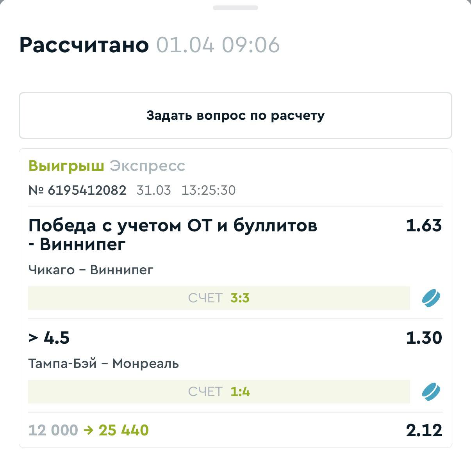Click the hockey puck icon for Тампа-Бэй – Монреаль

[431, 392]
